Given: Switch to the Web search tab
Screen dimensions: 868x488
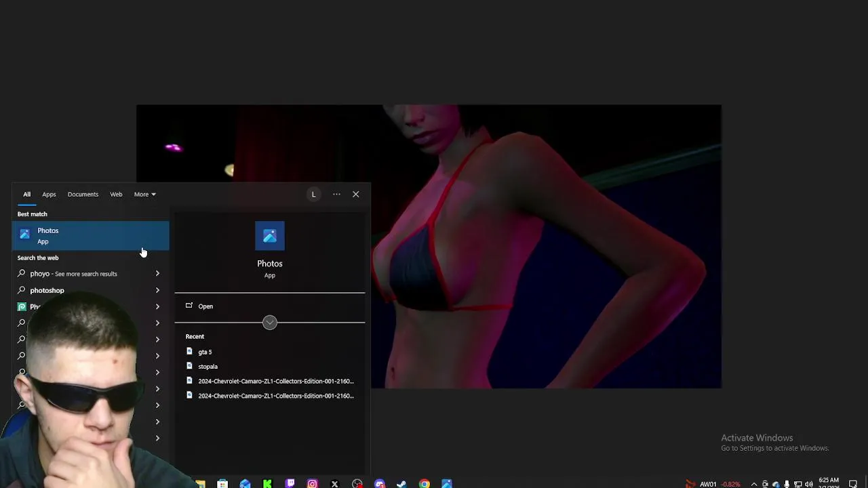Looking at the screenshot, I should point(116,195).
